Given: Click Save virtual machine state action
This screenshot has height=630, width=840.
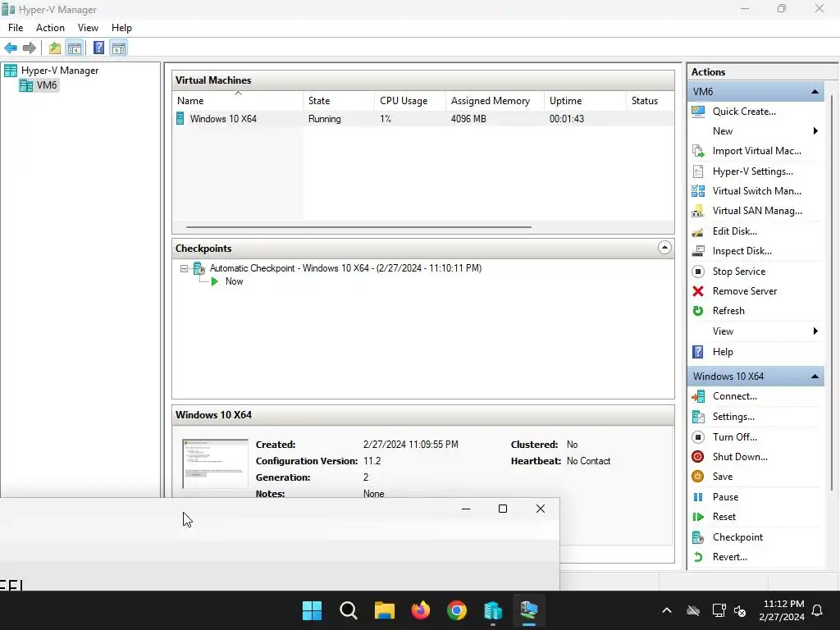Looking at the screenshot, I should click(722, 477).
